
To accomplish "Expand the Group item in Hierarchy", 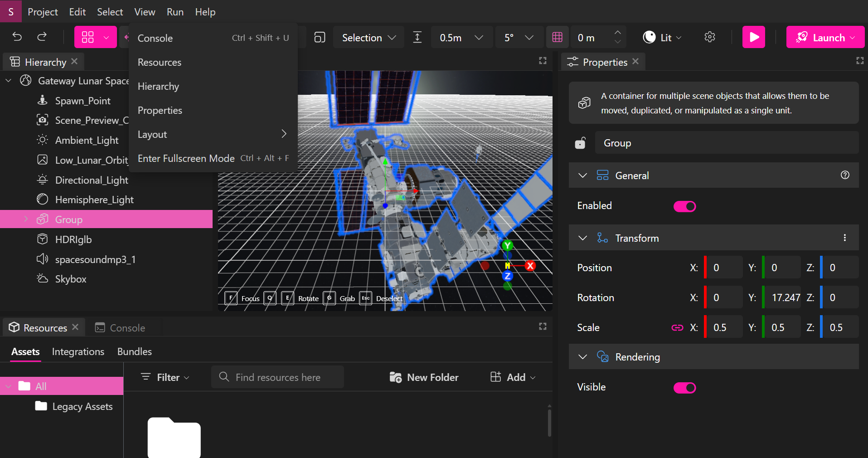I will (x=26, y=219).
